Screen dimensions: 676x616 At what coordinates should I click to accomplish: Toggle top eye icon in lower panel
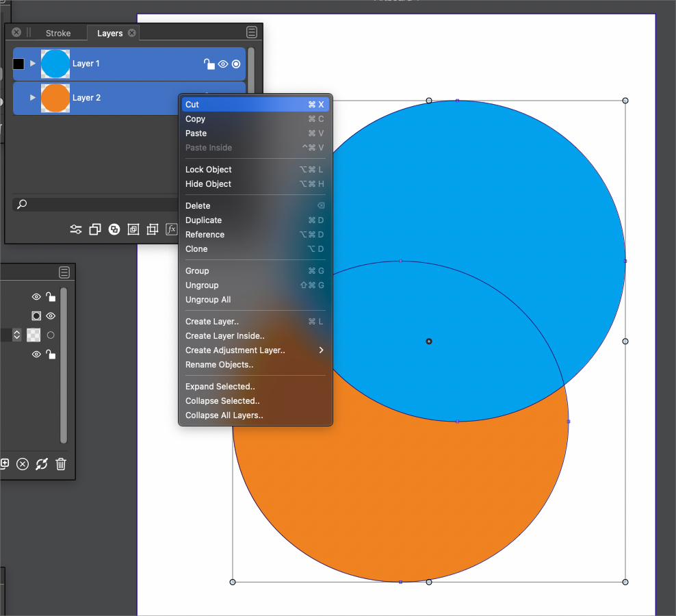pyautogui.click(x=37, y=297)
